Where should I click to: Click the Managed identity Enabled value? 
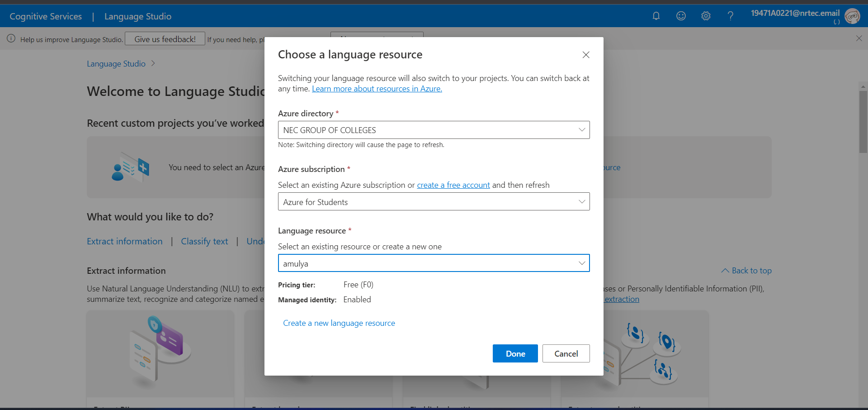coord(357,300)
